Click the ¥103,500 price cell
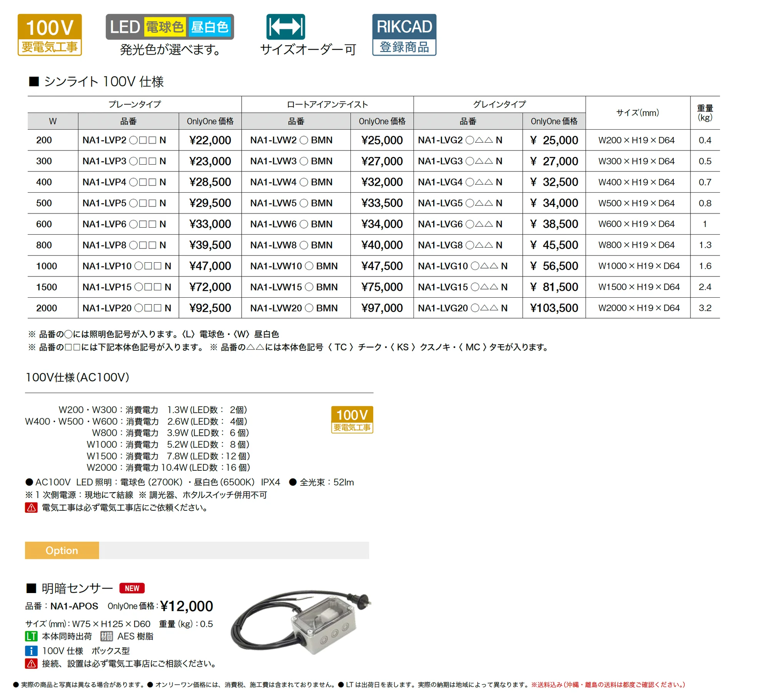Screen dimensions: 769x700 (554, 308)
